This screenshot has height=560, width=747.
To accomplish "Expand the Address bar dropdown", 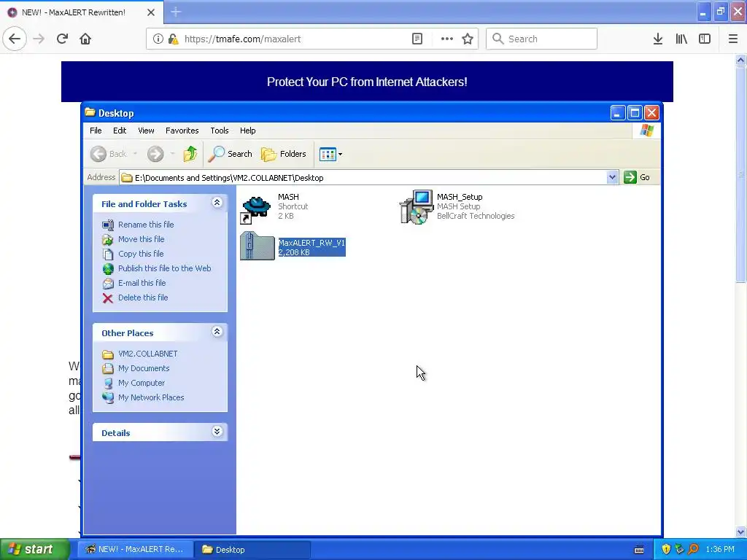I will (612, 178).
